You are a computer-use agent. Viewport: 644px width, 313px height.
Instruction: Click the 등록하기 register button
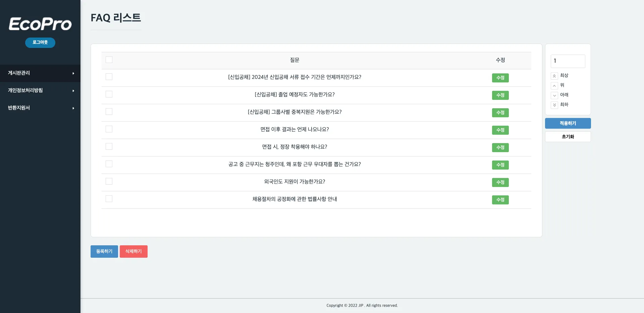pos(104,251)
